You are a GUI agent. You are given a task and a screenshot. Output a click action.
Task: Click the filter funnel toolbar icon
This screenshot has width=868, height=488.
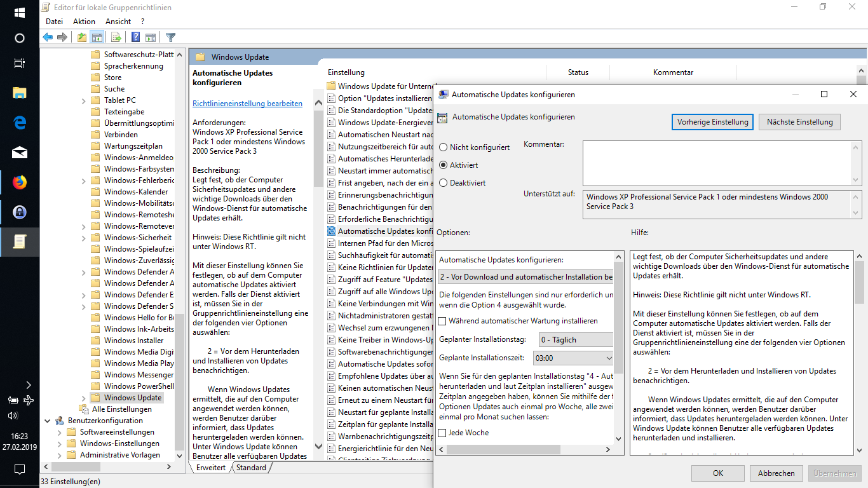click(170, 37)
